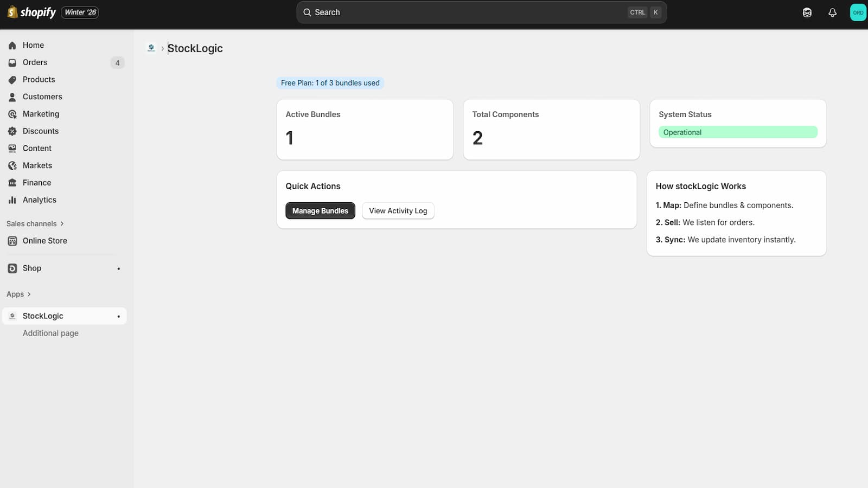Open Discounts via its badge icon
The image size is (868, 488).
12,131
